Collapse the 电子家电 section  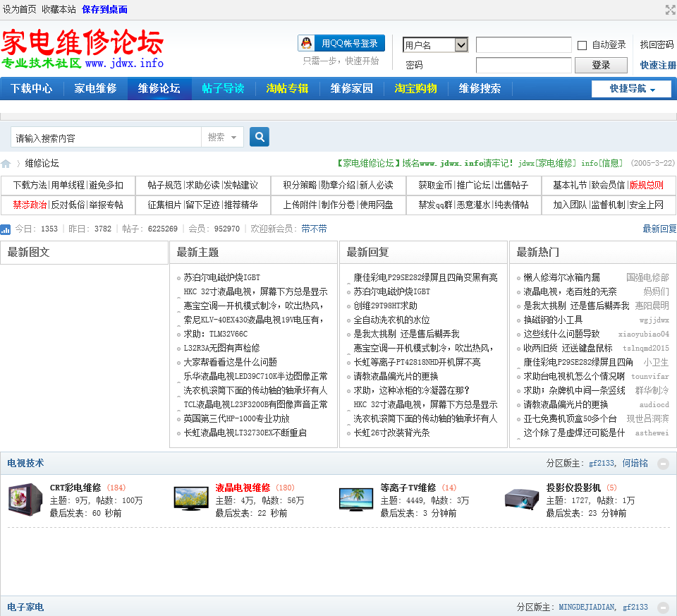[663, 608]
